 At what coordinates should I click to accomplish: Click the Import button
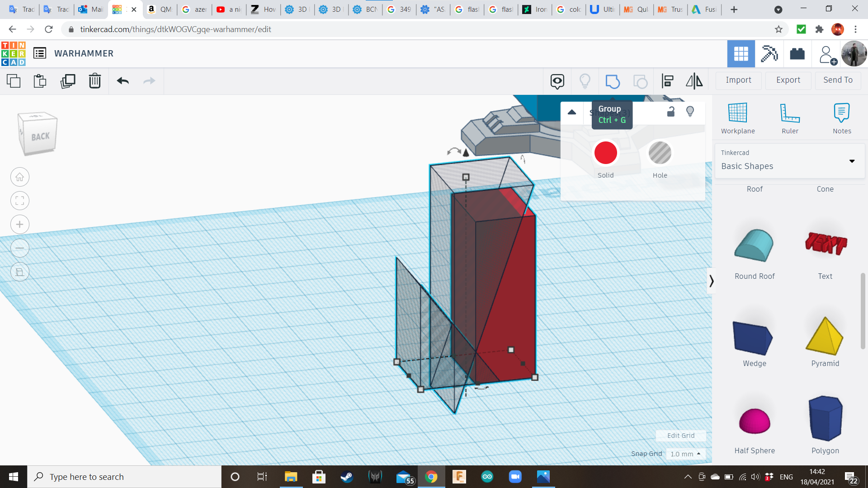(739, 80)
